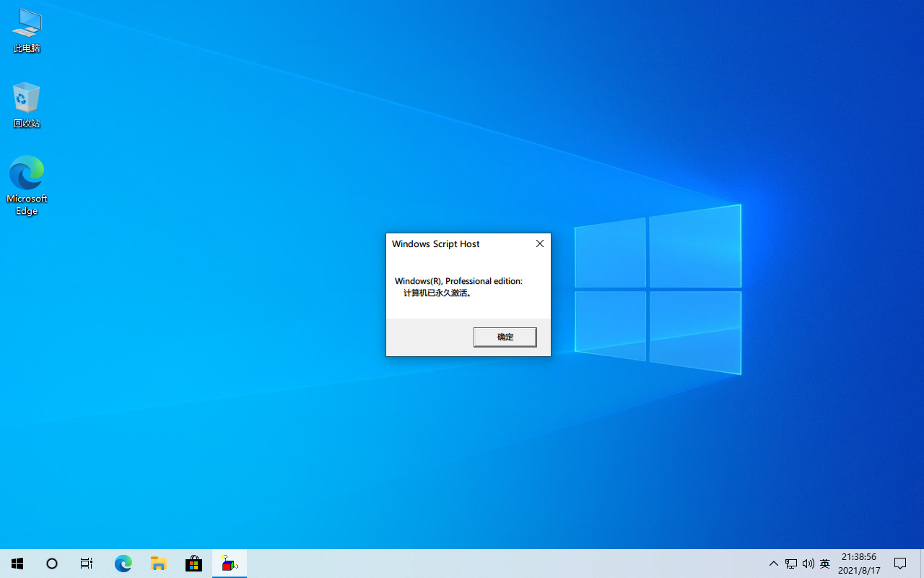Open the network status tray icon
Screen dimensions: 924x578
(x=791, y=564)
